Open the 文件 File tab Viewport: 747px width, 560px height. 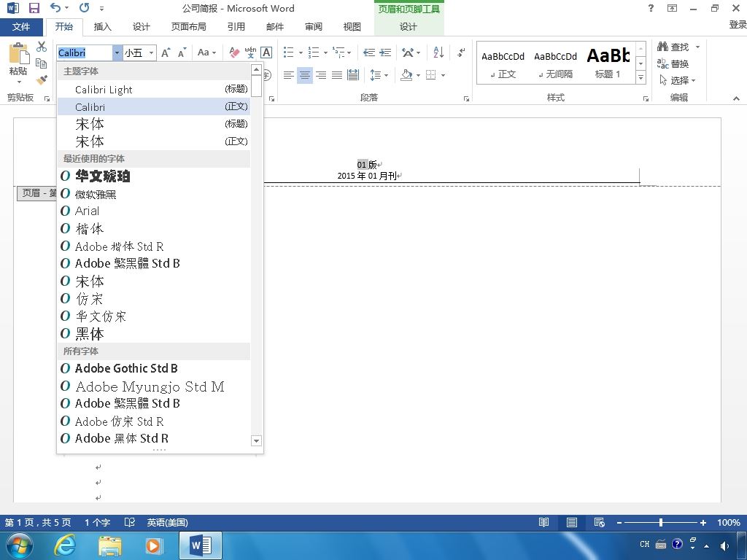[x=21, y=27]
